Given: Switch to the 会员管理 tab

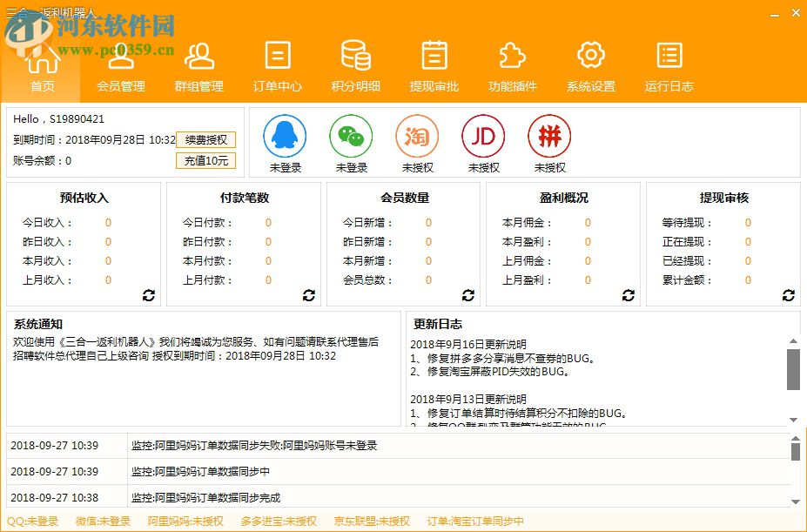Looking at the screenshot, I should [121, 65].
